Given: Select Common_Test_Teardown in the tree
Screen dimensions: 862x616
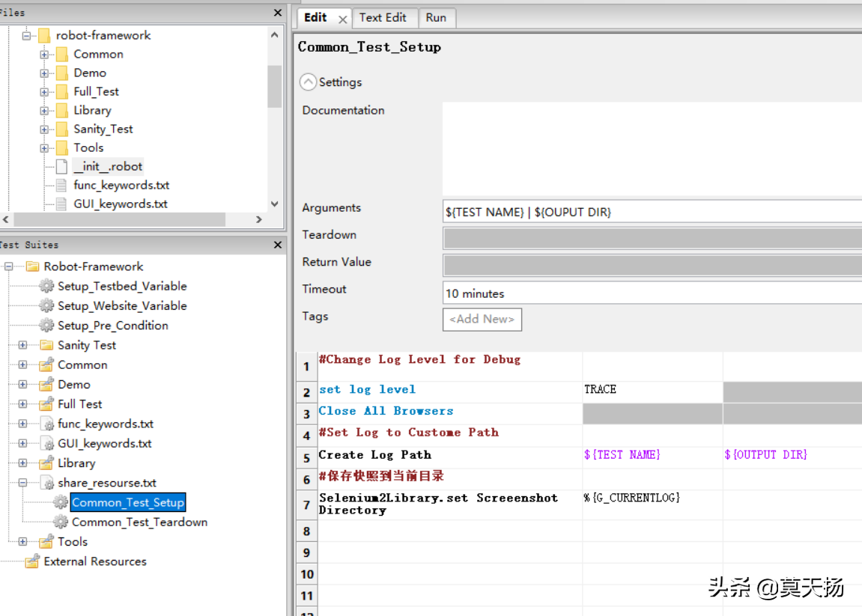Looking at the screenshot, I should click(139, 522).
